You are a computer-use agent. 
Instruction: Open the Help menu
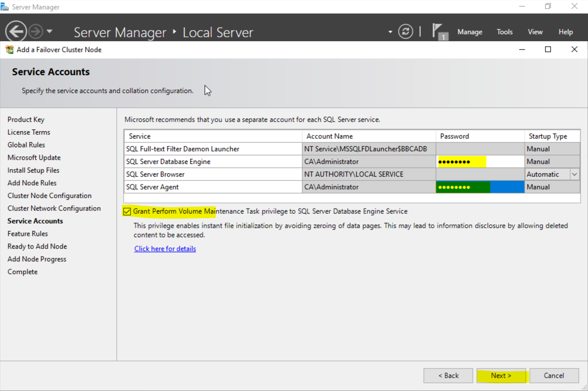[x=566, y=32]
